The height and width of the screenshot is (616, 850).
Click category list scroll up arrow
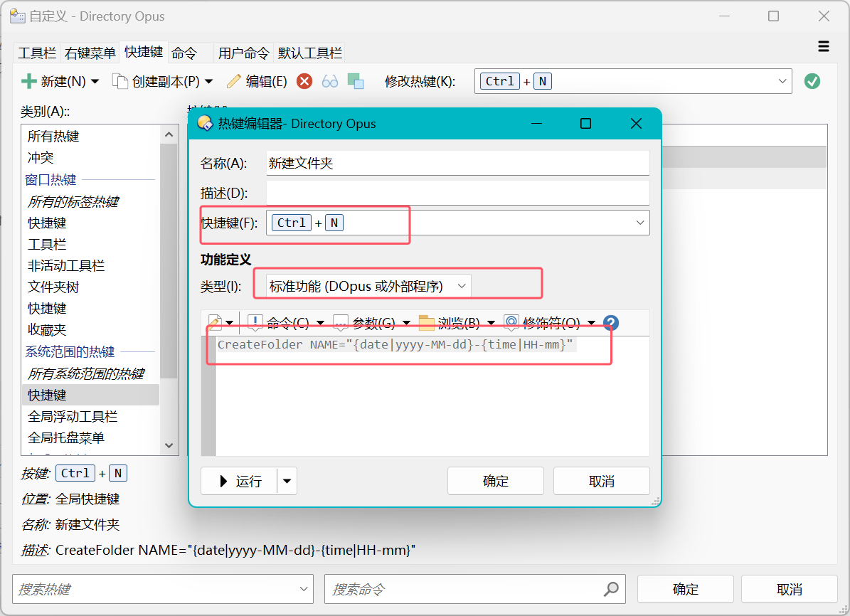point(169,134)
